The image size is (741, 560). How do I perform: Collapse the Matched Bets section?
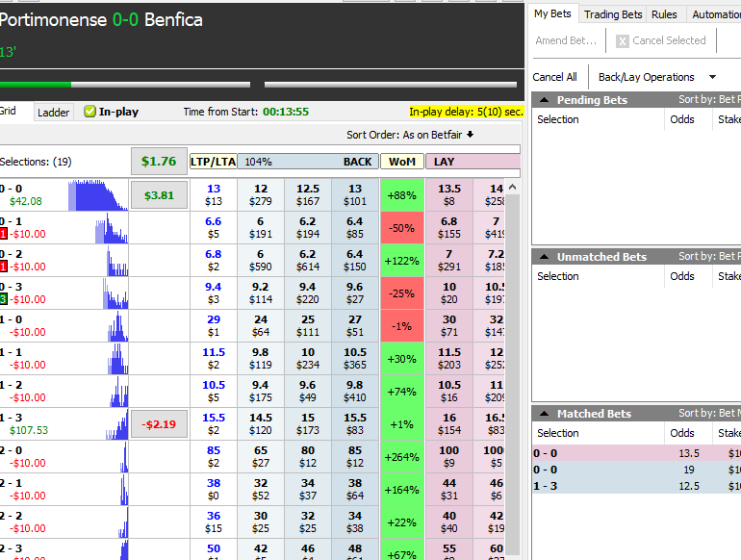pyautogui.click(x=544, y=414)
